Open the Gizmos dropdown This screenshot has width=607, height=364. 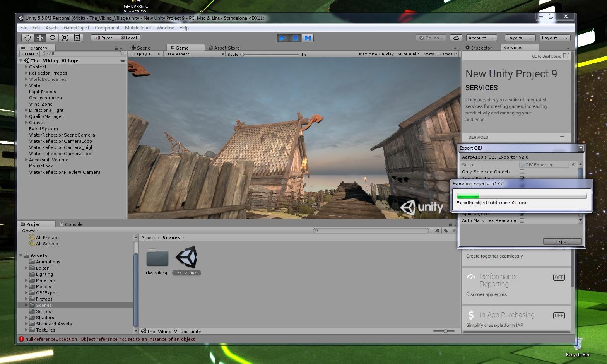448,54
